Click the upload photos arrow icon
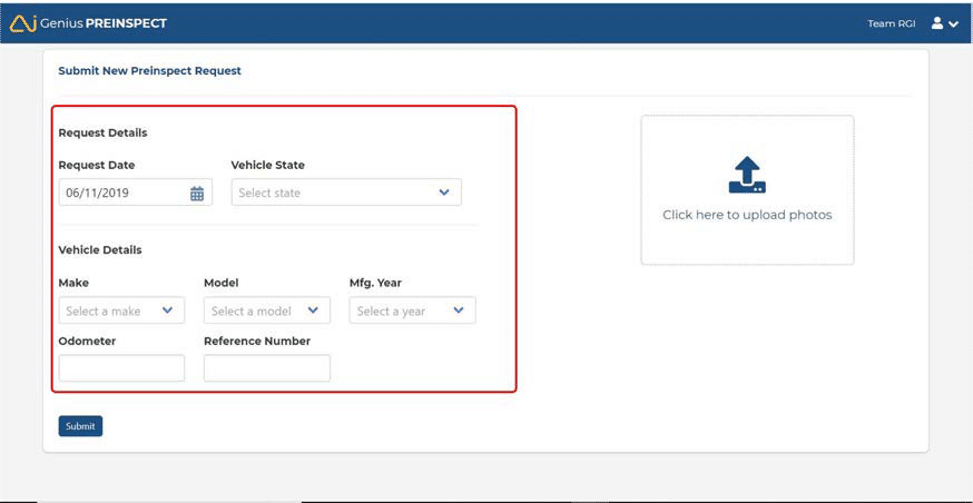The image size is (973, 503). [x=747, y=174]
